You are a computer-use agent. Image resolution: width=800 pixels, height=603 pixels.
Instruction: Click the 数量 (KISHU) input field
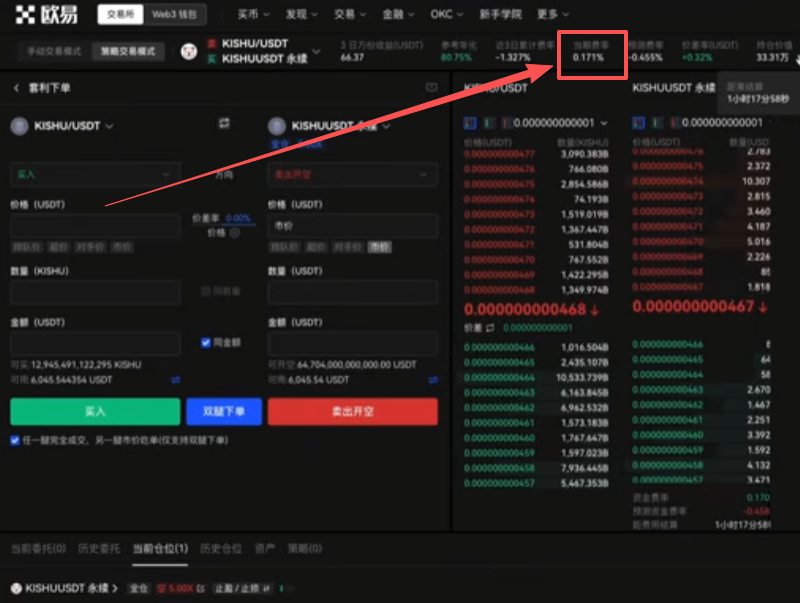click(x=95, y=292)
